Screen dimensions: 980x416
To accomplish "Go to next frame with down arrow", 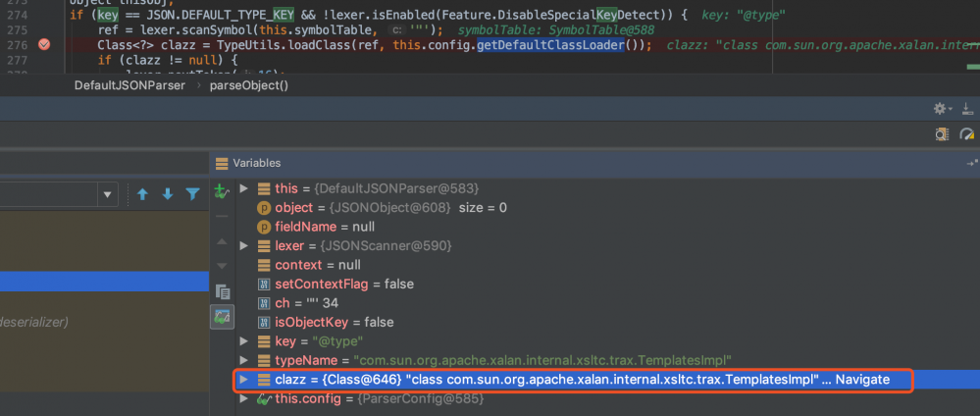I will (x=168, y=194).
